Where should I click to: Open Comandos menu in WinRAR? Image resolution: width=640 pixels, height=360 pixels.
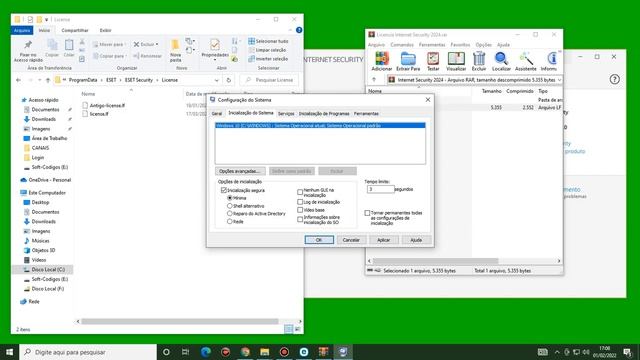402,44
